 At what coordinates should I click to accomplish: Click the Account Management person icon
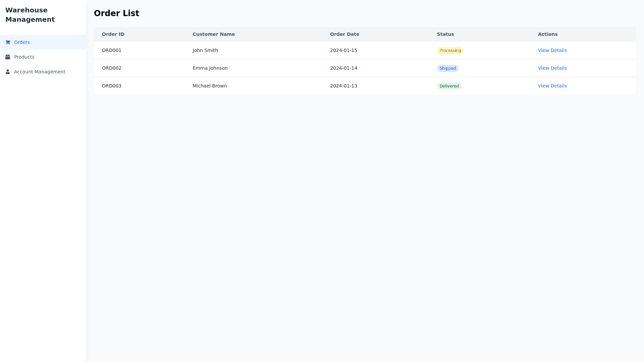(x=8, y=72)
